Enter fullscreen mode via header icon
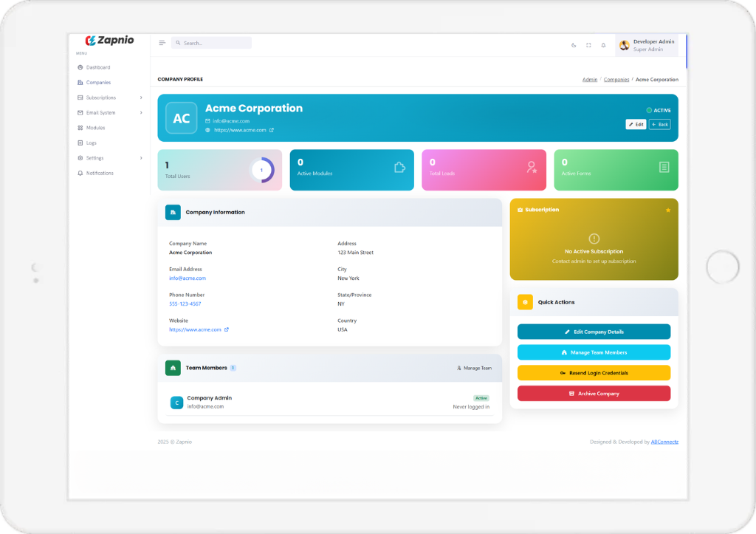This screenshot has width=756, height=534. [x=588, y=45]
